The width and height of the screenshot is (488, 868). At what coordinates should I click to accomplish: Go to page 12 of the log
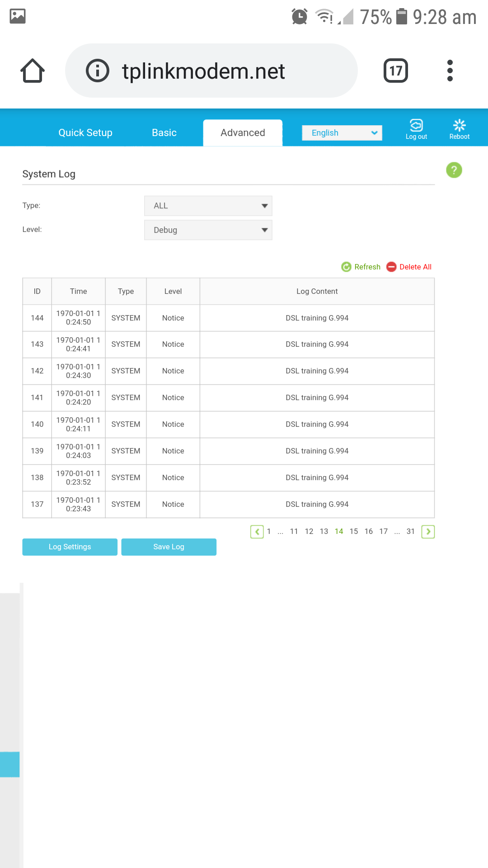pyautogui.click(x=309, y=532)
